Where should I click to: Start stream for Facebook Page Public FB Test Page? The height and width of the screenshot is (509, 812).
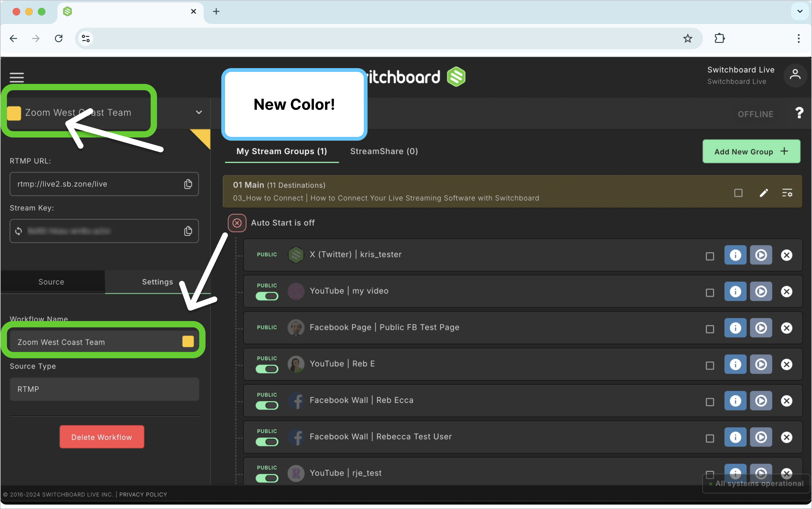(761, 328)
